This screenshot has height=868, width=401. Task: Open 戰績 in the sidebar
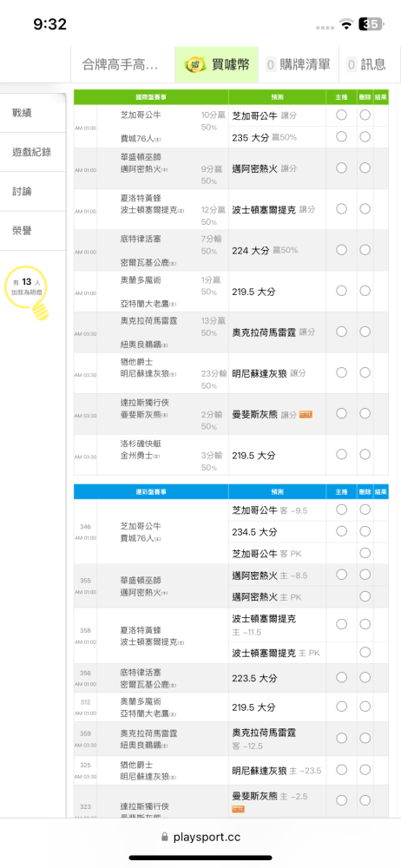tap(33, 113)
